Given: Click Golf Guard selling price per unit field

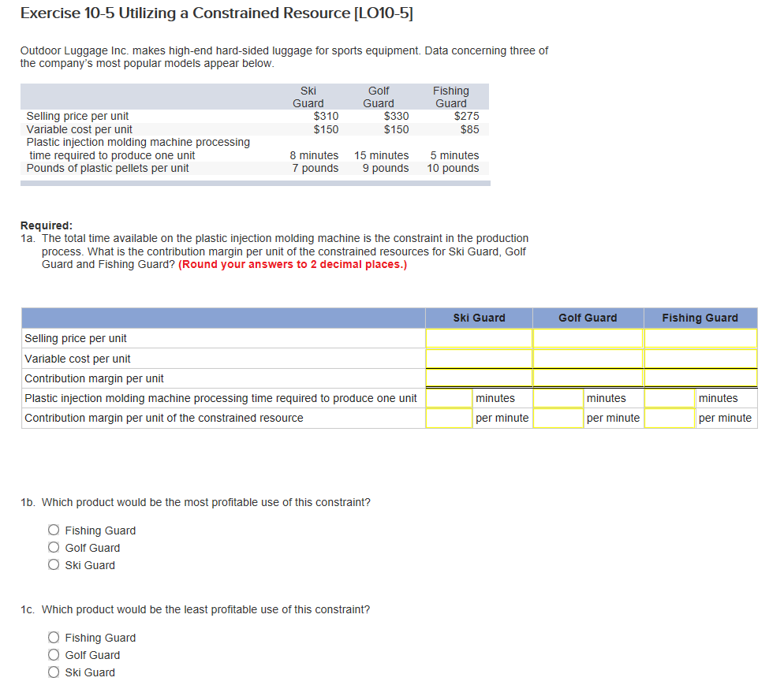Looking at the screenshot, I should coord(588,338).
